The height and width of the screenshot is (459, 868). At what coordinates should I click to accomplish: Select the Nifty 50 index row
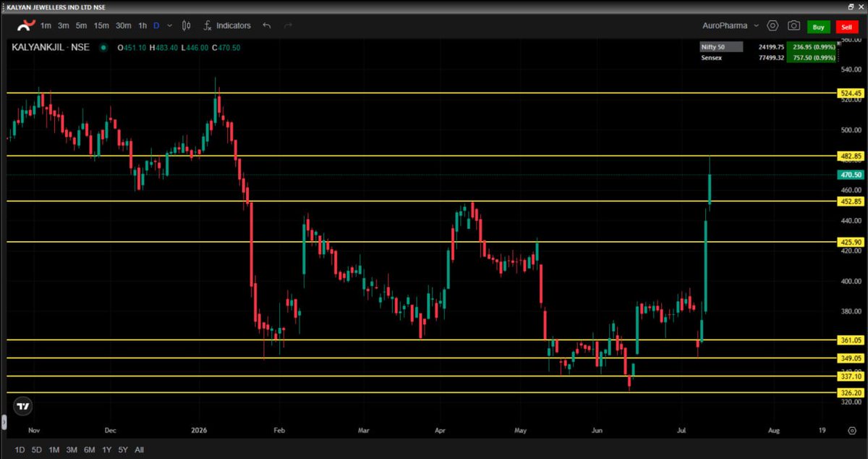pos(767,47)
